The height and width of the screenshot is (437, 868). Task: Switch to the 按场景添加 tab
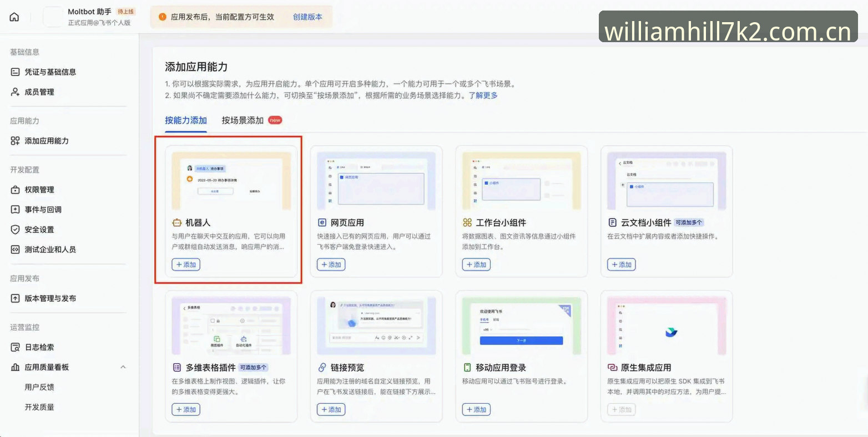[243, 120]
